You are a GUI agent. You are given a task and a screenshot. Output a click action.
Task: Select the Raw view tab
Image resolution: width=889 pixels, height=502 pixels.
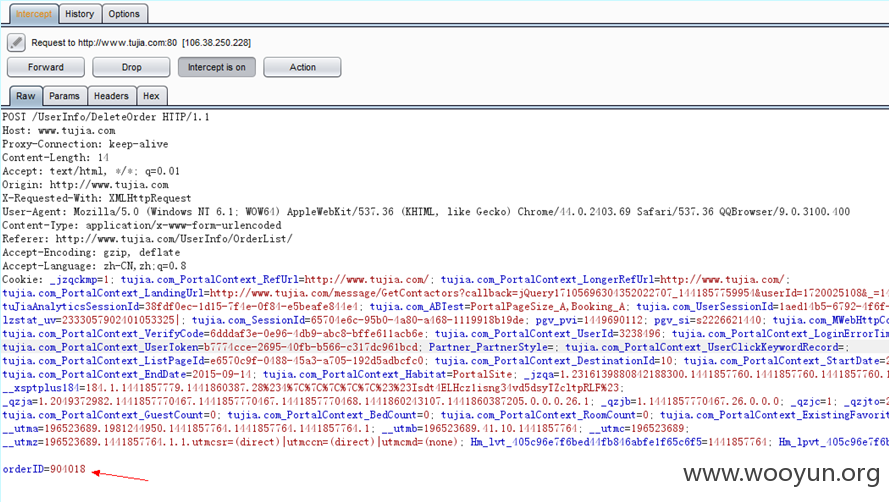[26, 96]
